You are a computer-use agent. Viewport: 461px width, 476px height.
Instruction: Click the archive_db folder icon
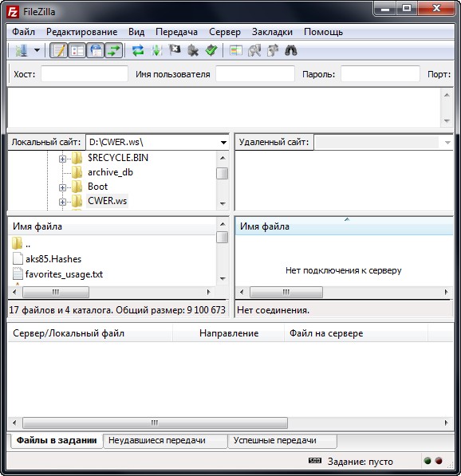[x=77, y=172]
